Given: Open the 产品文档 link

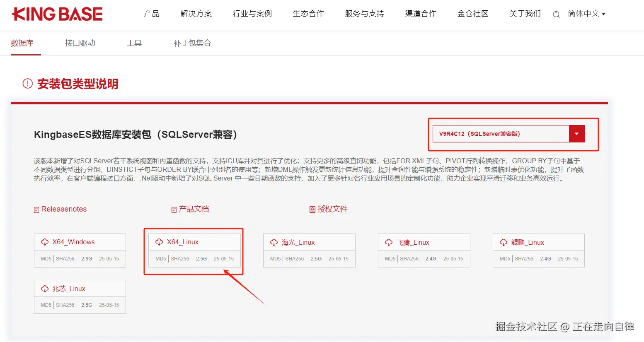Looking at the screenshot, I should (194, 209).
